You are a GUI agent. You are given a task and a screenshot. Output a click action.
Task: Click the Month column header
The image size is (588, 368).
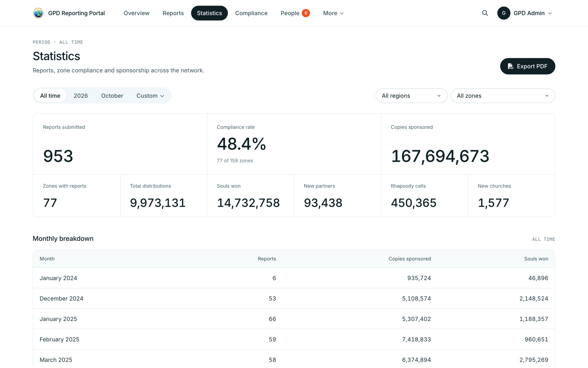coord(47,259)
